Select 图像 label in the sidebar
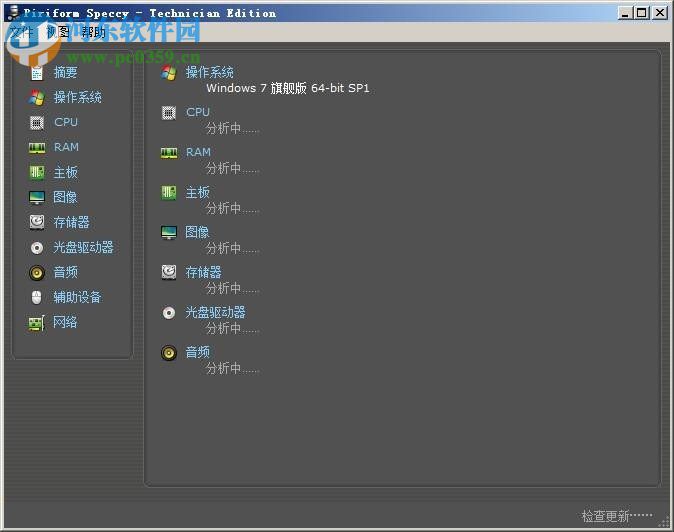This screenshot has width=674, height=532. click(x=65, y=197)
